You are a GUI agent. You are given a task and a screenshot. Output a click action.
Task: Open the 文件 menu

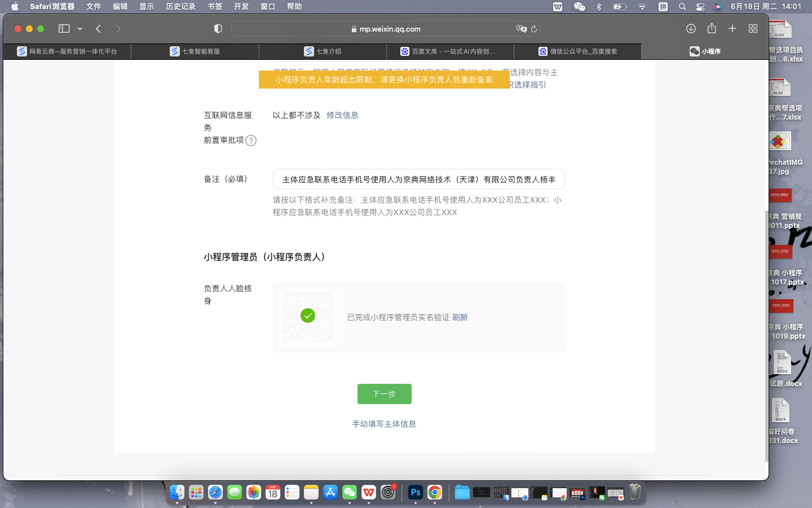pos(94,7)
